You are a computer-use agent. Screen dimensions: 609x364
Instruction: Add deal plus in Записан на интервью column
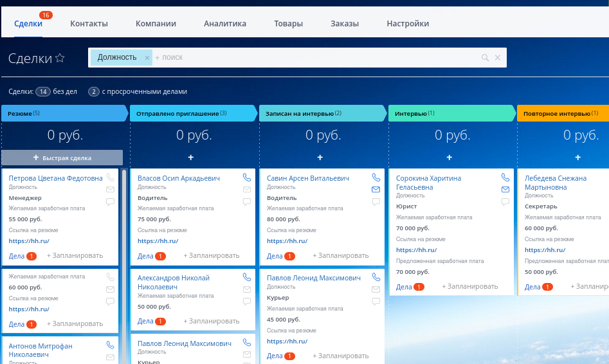(x=320, y=158)
